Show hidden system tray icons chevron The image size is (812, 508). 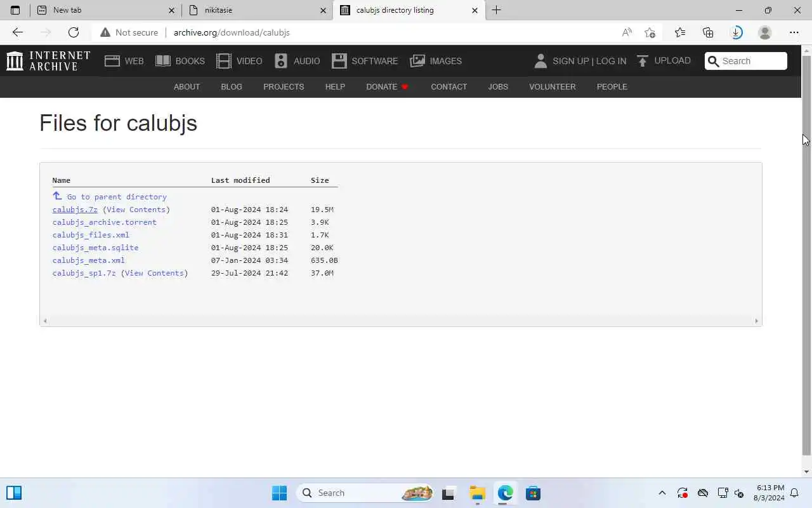coord(662,493)
